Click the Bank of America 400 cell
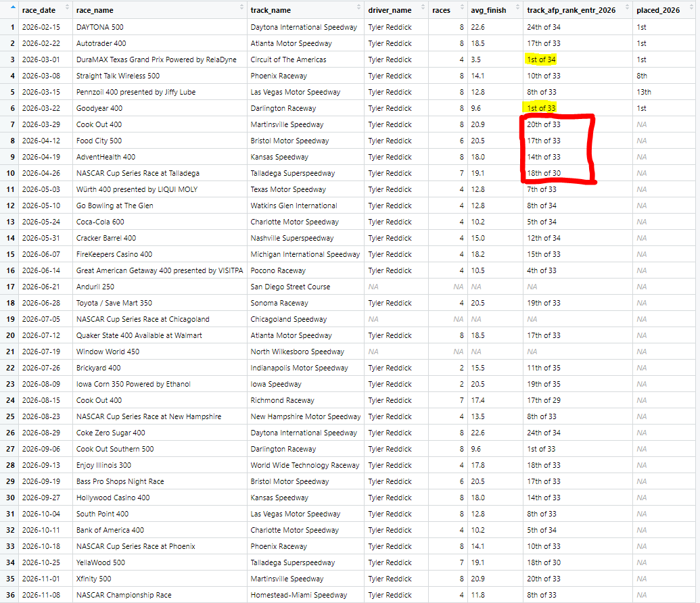Image resolution: width=700 pixels, height=603 pixels. (160, 530)
